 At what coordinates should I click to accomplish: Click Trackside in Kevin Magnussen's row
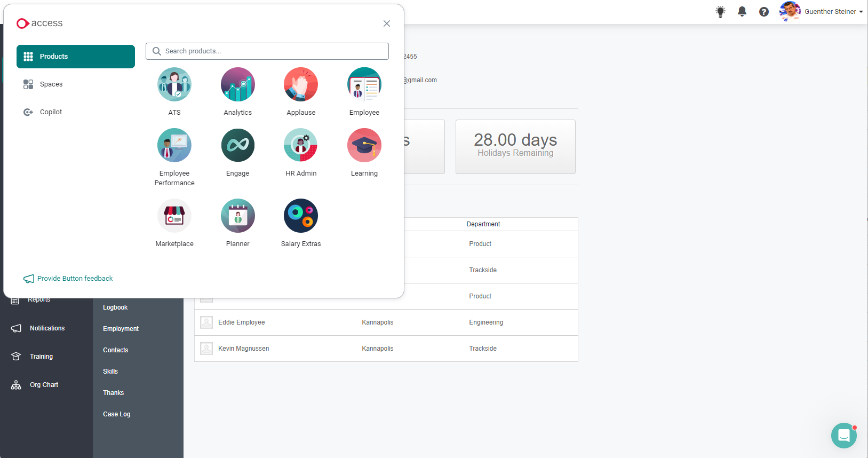[483, 349]
